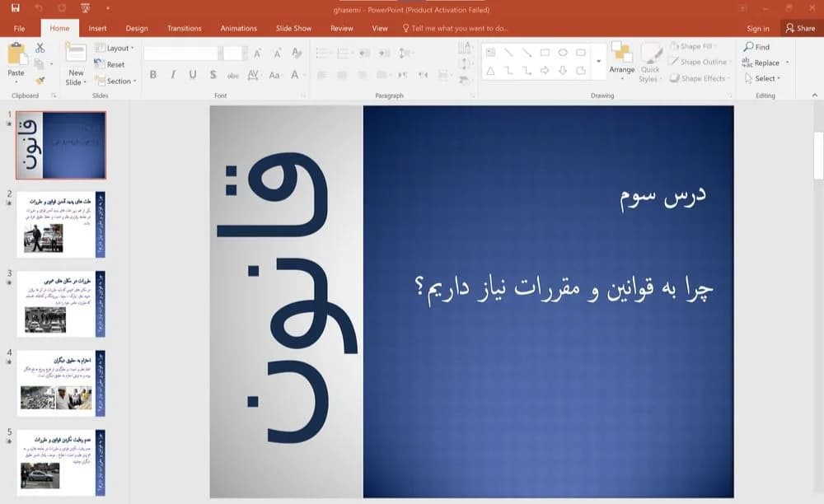Open Change Case Aa option
Image resolution: width=824 pixels, height=504 pixels.
pyautogui.click(x=274, y=75)
